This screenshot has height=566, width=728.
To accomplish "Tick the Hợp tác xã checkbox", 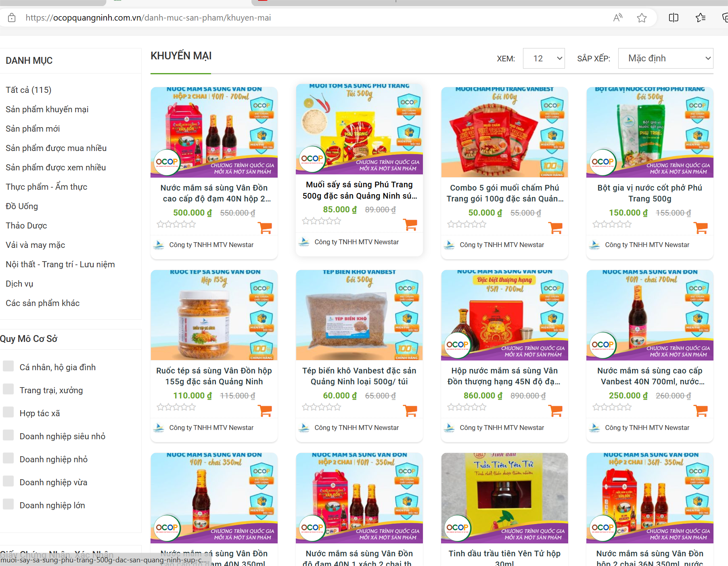I will pyautogui.click(x=8, y=412).
